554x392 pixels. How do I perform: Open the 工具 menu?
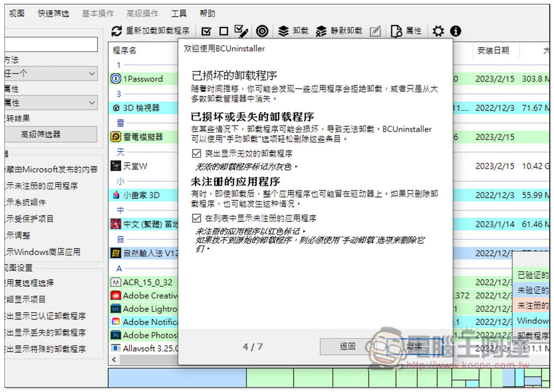(179, 13)
